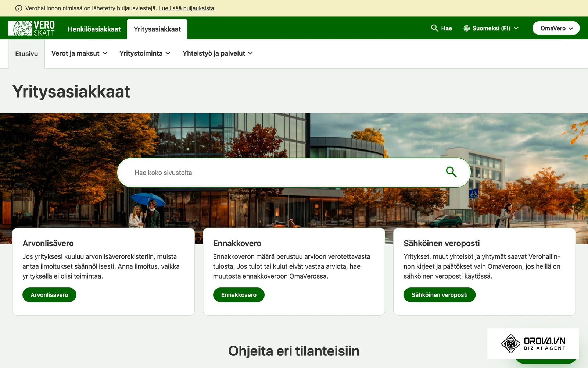The width and height of the screenshot is (588, 368).
Task: Submit search with the green magnifier icon
Action: (x=451, y=172)
